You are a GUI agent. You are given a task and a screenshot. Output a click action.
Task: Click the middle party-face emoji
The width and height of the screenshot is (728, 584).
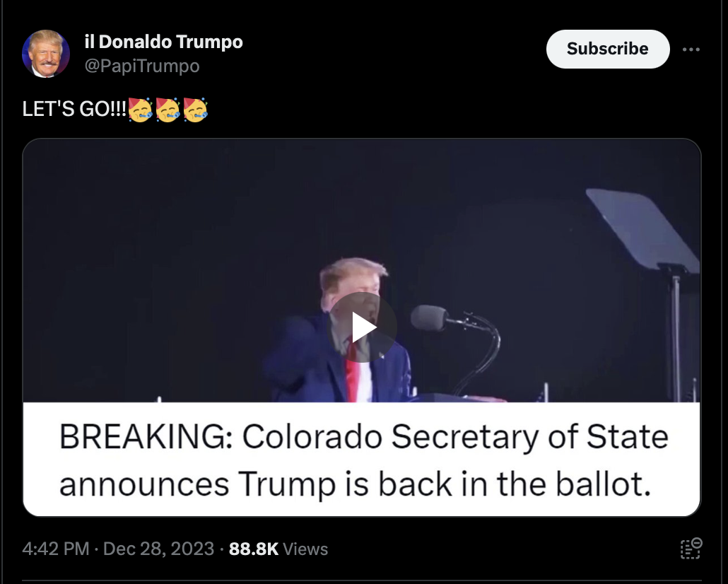tap(168, 110)
